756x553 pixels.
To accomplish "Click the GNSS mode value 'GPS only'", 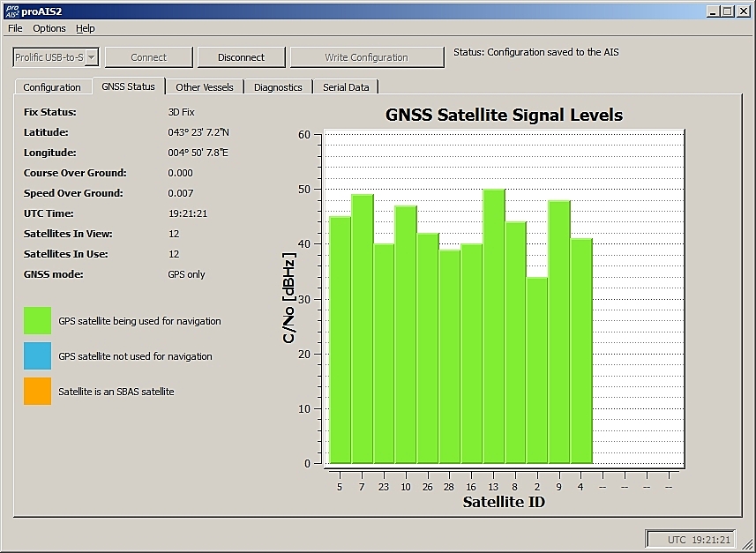I will (x=187, y=274).
